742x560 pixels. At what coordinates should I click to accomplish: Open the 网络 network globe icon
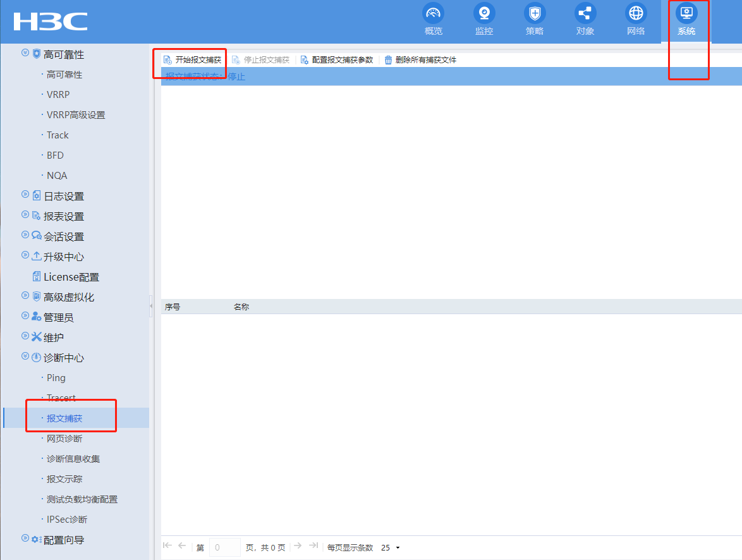tap(636, 13)
